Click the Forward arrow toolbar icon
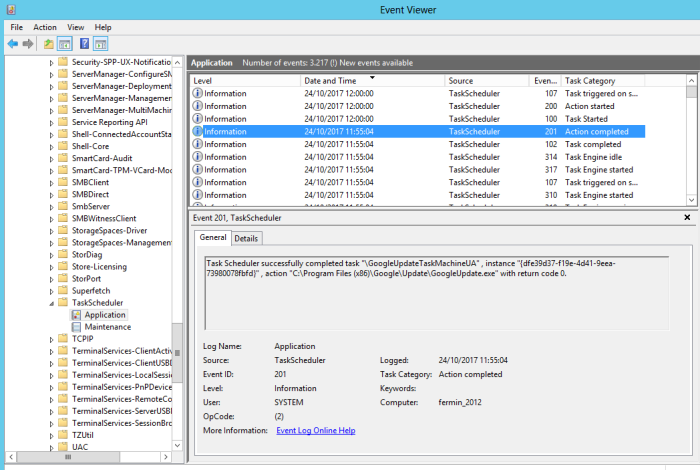Image resolution: width=700 pixels, height=470 pixels. tap(28, 44)
